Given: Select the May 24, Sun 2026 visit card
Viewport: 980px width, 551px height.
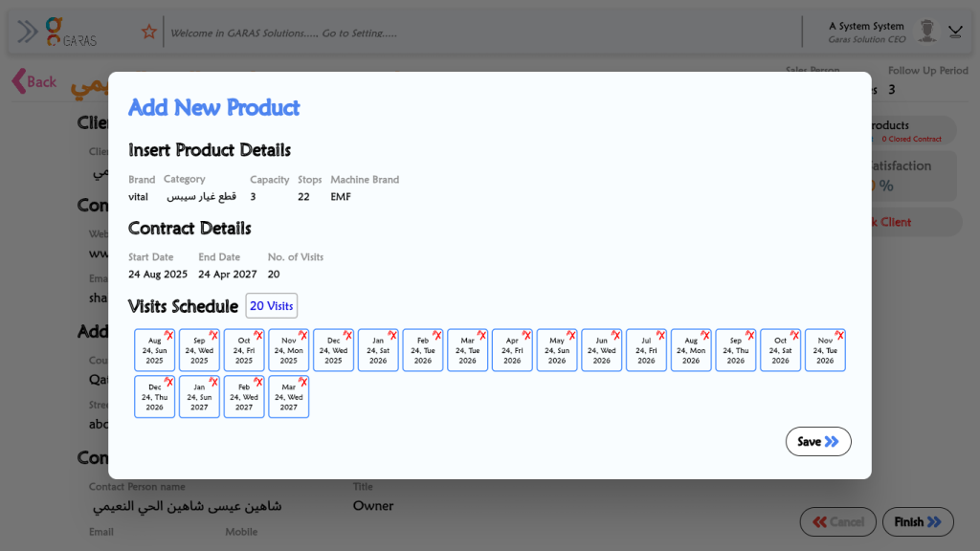Looking at the screenshot, I should (x=556, y=352).
